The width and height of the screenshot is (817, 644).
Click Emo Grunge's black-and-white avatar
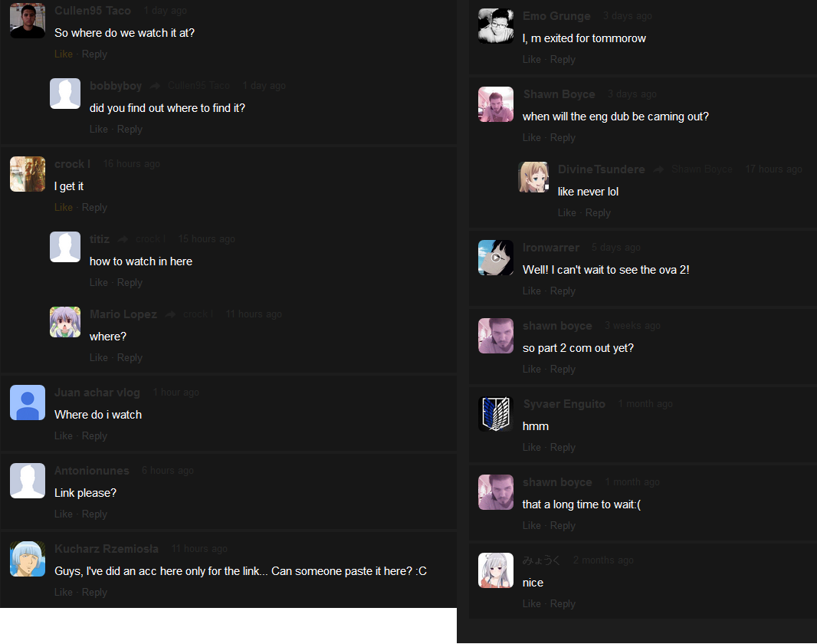pyautogui.click(x=496, y=26)
